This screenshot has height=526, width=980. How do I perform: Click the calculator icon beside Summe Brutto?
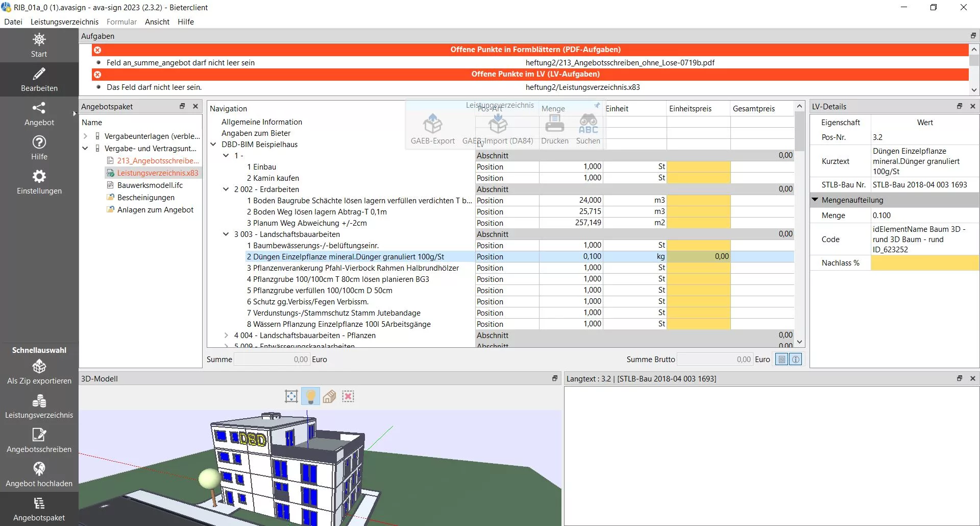[x=781, y=360]
